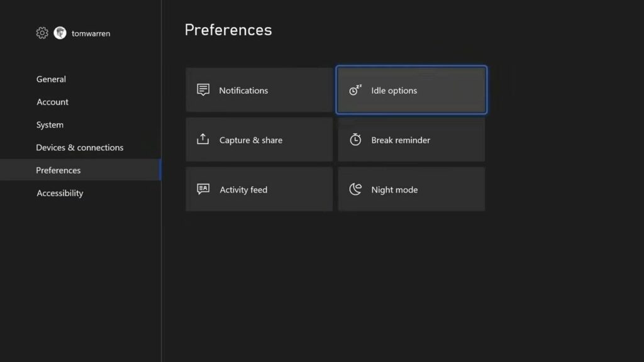
Task: Open Activity feed settings
Action: 258,189
